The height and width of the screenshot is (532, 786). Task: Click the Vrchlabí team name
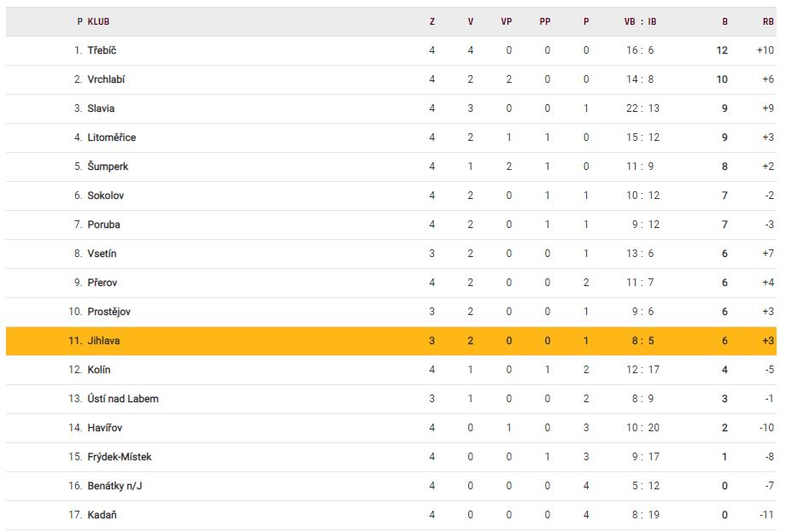[106, 79]
